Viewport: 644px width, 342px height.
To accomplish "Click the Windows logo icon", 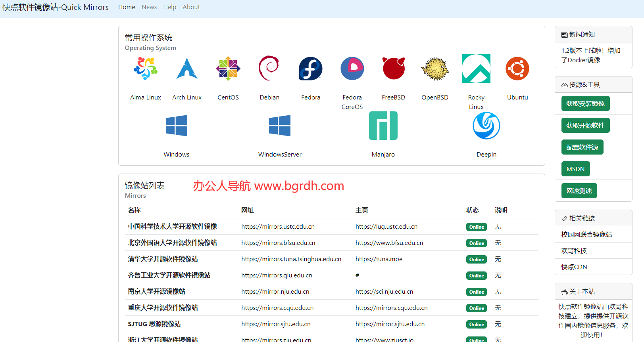I will click(177, 126).
